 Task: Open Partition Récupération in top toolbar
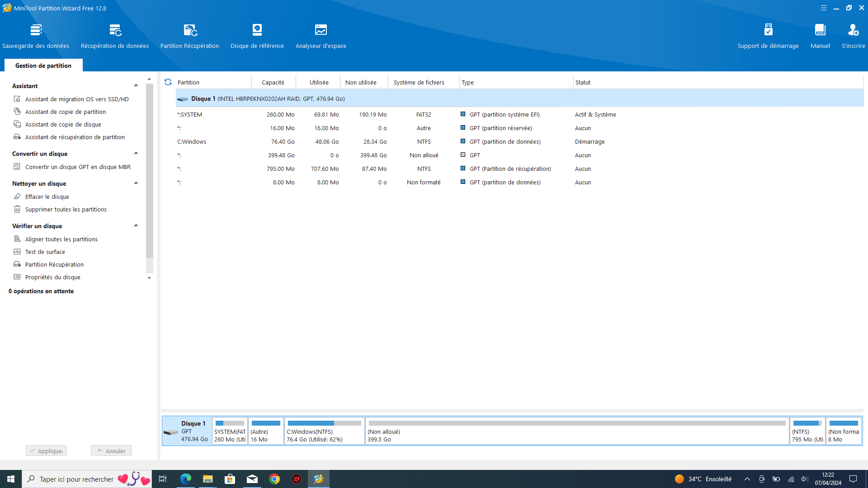[x=189, y=36]
